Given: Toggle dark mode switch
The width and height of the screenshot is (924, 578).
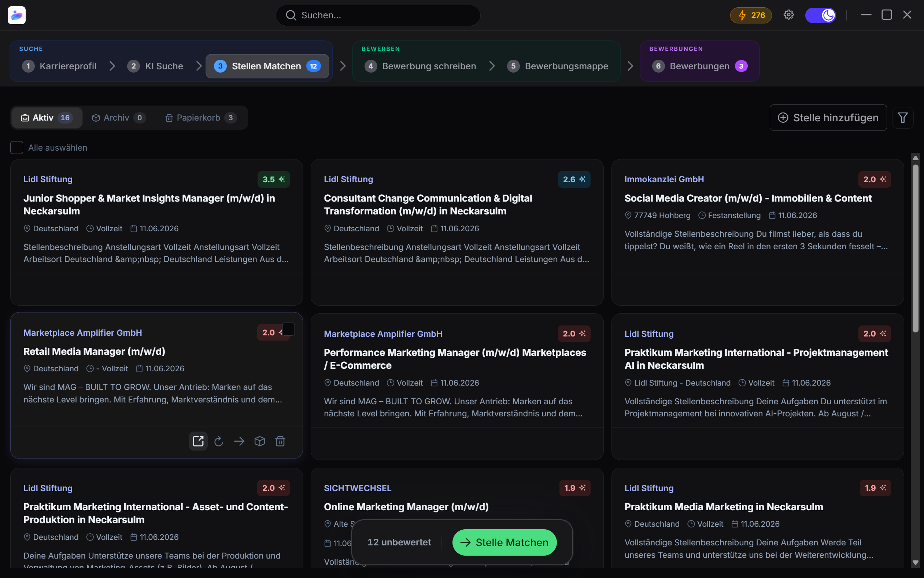Looking at the screenshot, I should coord(821,15).
